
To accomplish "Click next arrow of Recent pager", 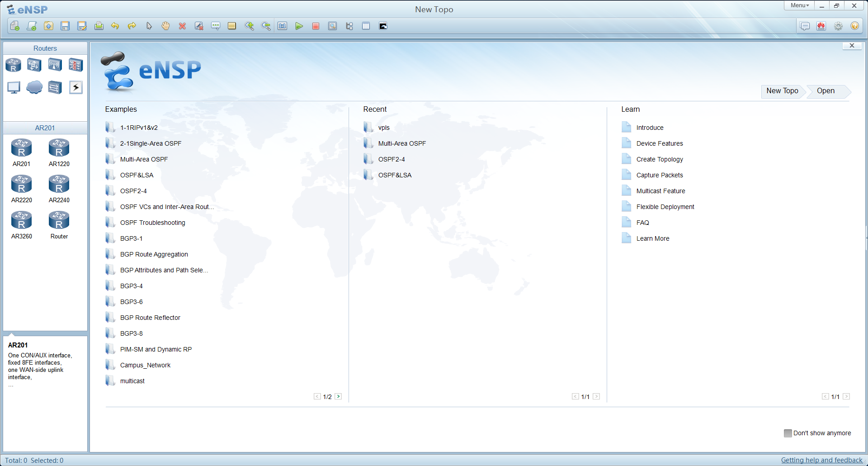I will 596,396.
